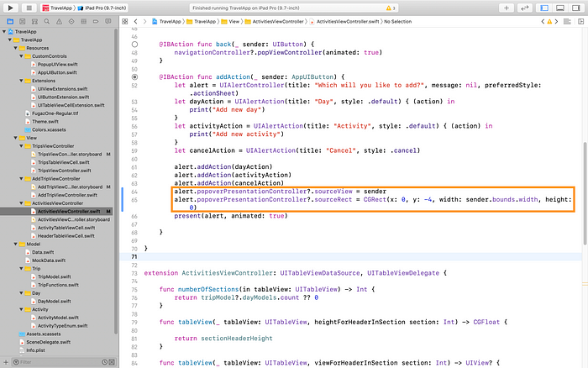This screenshot has width=588, height=368.
Task: Open SceneDelegate.swift file
Action: tap(48, 342)
